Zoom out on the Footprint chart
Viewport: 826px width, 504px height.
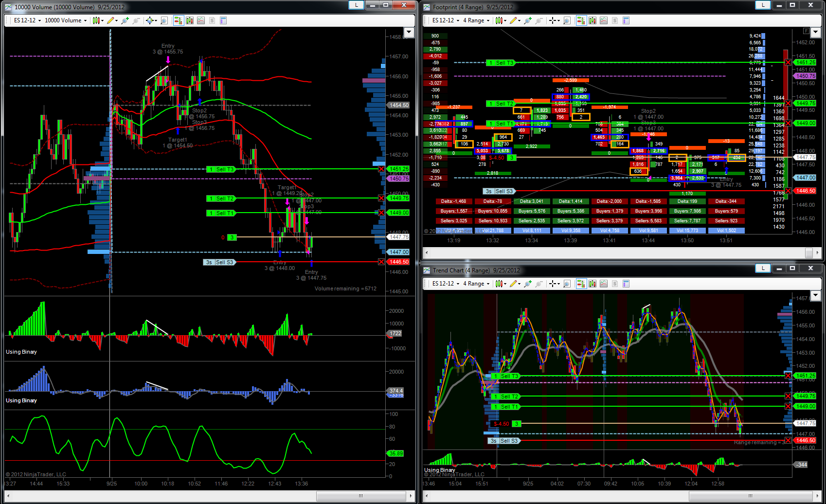pyautogui.click(x=539, y=20)
